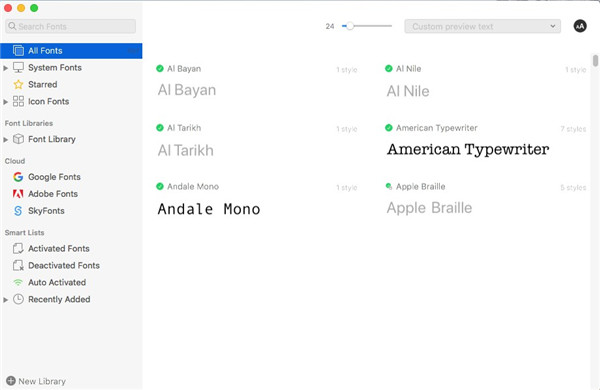Click the magnifier icon in Search Fonts
The height and width of the screenshot is (390, 600).
pos(12,26)
